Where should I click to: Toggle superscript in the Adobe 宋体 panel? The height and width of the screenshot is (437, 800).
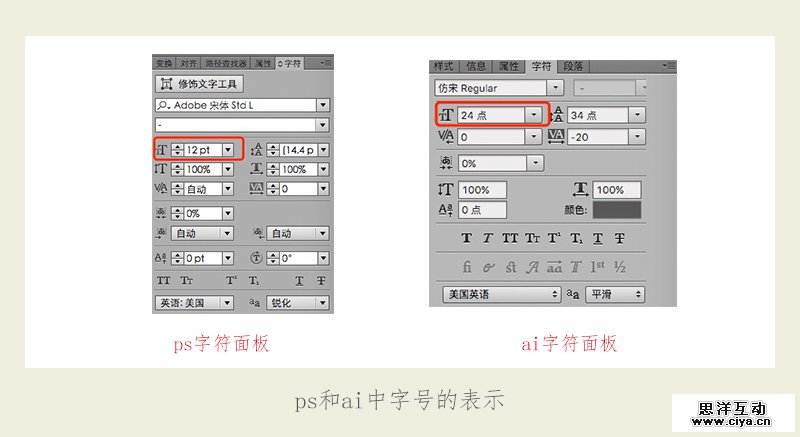pos(231,280)
